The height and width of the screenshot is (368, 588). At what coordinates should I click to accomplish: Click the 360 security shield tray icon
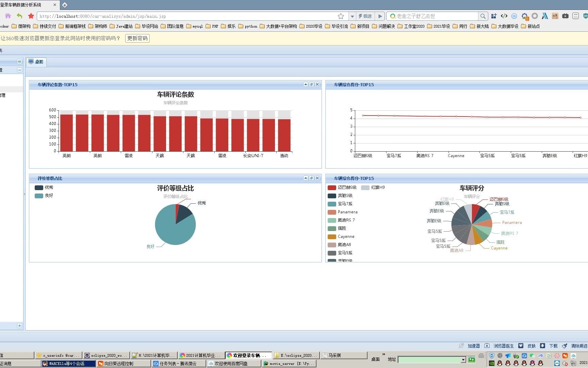point(492,356)
